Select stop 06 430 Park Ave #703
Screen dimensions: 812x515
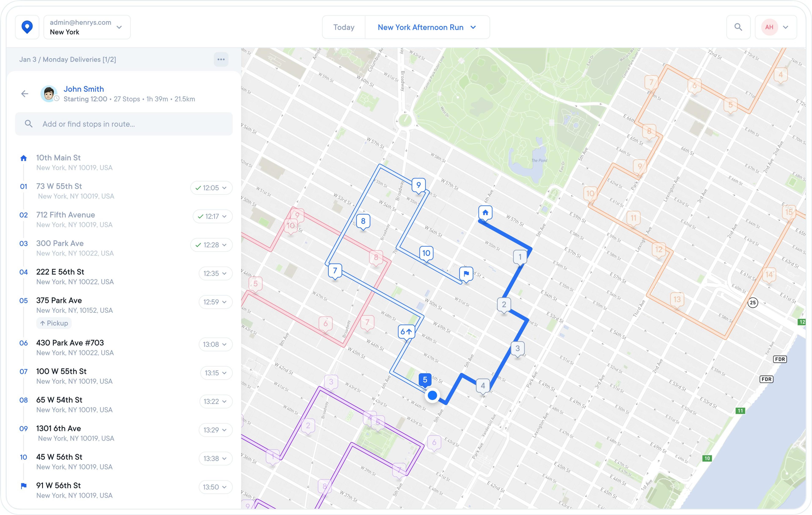pyautogui.click(x=124, y=347)
